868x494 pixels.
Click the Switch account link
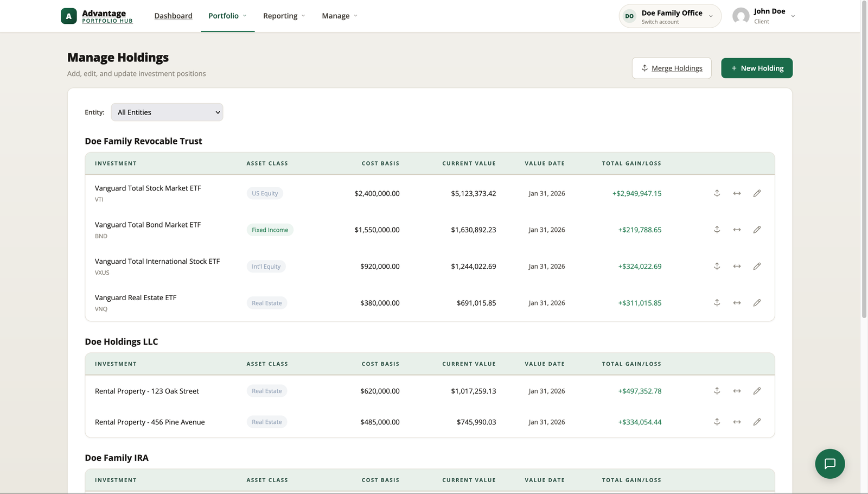660,22
